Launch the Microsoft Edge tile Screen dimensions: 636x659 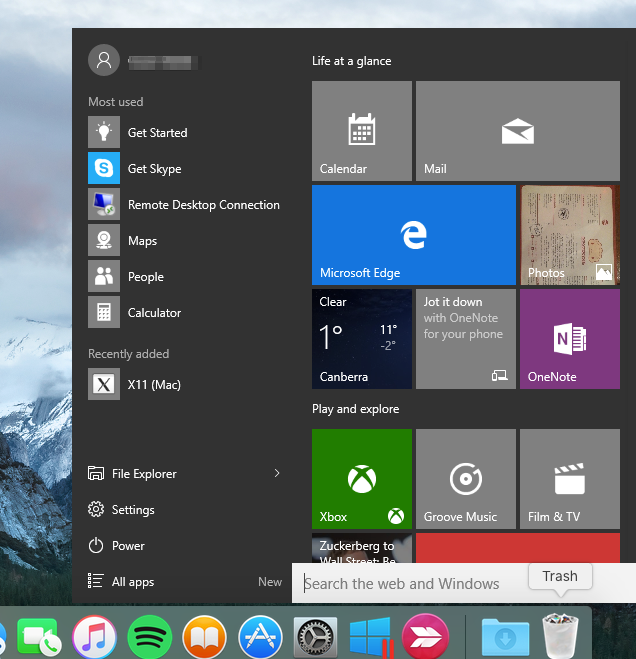tap(414, 235)
